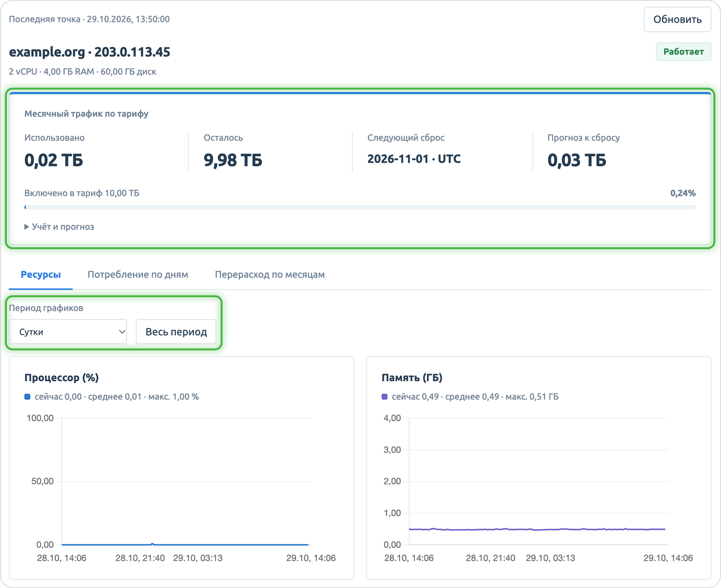The image size is (721, 588).
Task: Click the Следующий сброс label
Action: [406, 138]
